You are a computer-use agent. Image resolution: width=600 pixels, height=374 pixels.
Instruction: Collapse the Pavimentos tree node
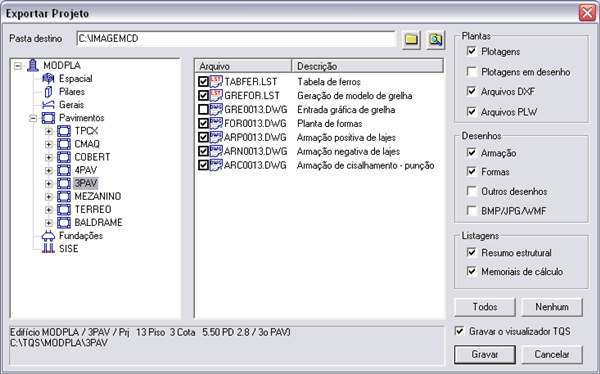click(x=33, y=118)
